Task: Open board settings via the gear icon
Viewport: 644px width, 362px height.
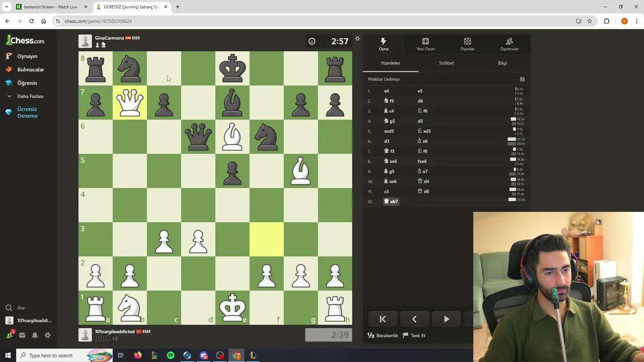Action: pyautogui.click(x=357, y=39)
